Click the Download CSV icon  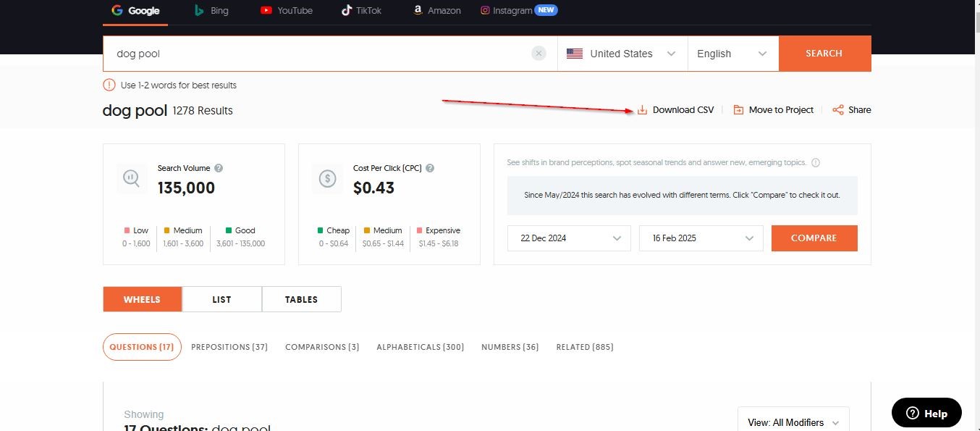(x=642, y=110)
